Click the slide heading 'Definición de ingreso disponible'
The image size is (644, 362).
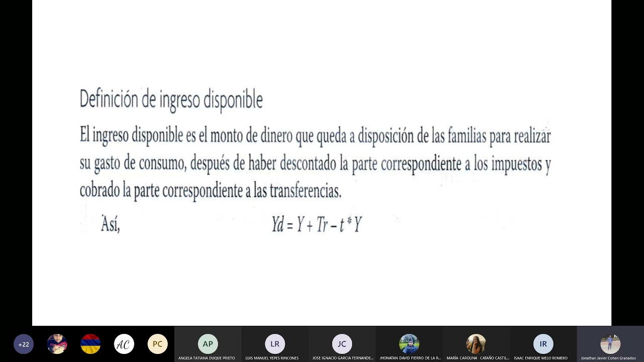tap(171, 100)
